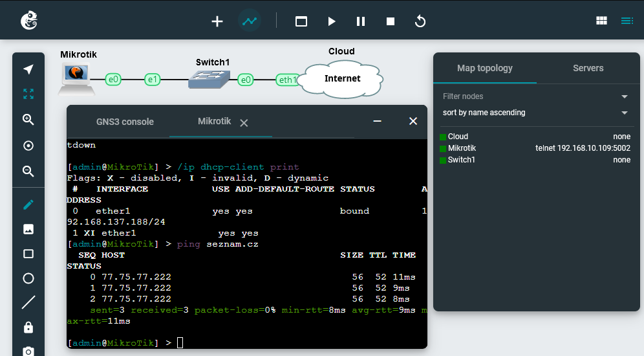Image resolution: width=644 pixels, height=356 pixels.
Task: Expand the Filter nodes dropdown
Action: 625,97
